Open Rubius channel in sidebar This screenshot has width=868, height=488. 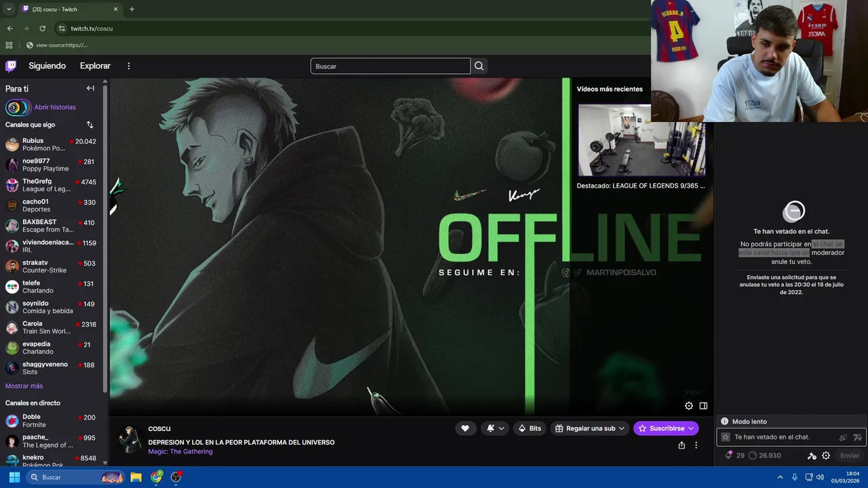52,144
